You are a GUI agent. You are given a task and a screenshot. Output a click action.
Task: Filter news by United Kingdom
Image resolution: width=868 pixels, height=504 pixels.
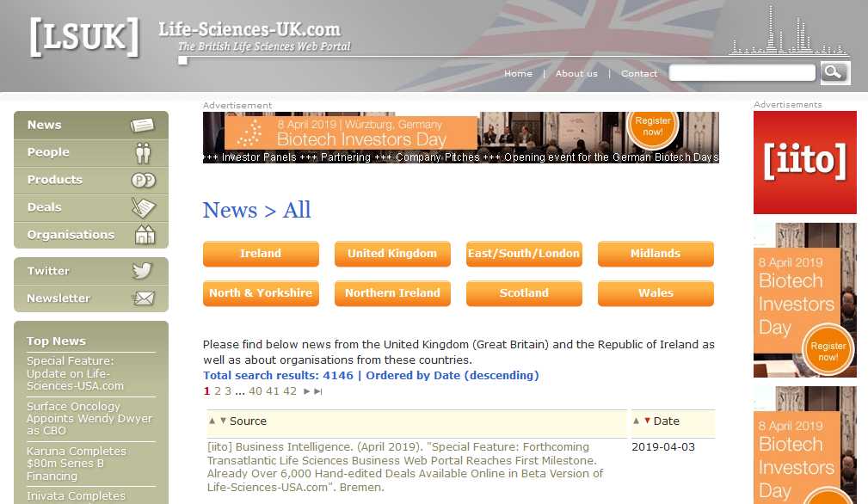[392, 254]
